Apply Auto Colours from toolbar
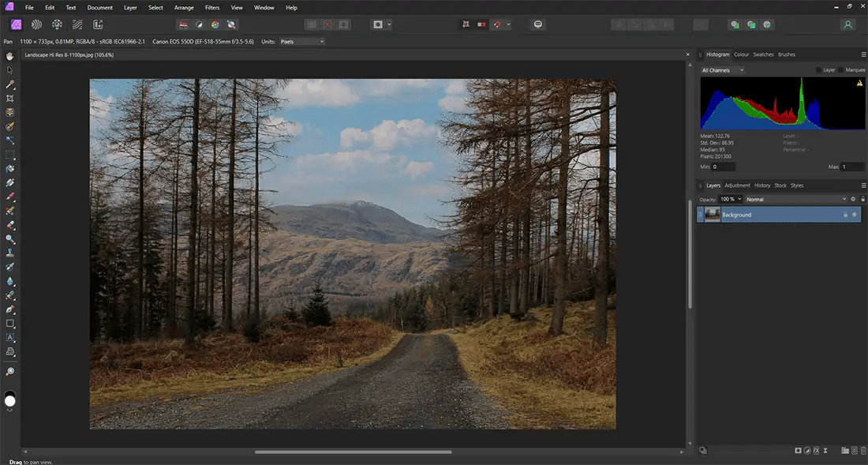The height and width of the screenshot is (465, 868). click(215, 24)
